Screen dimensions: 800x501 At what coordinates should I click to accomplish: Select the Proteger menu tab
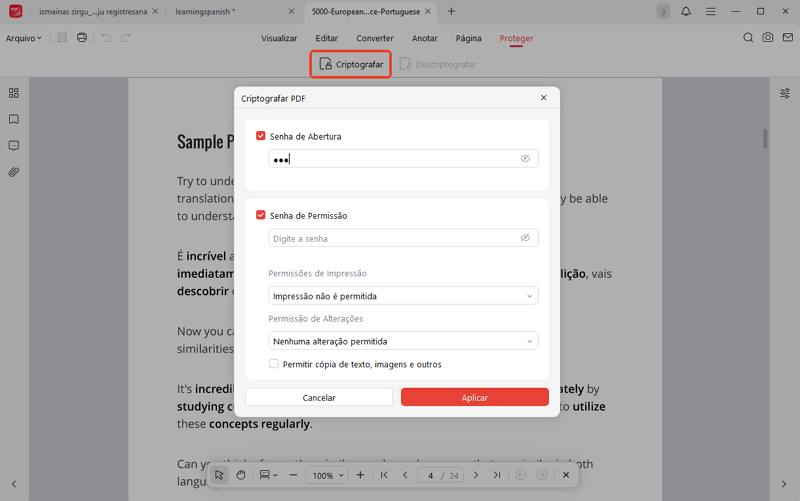(516, 38)
